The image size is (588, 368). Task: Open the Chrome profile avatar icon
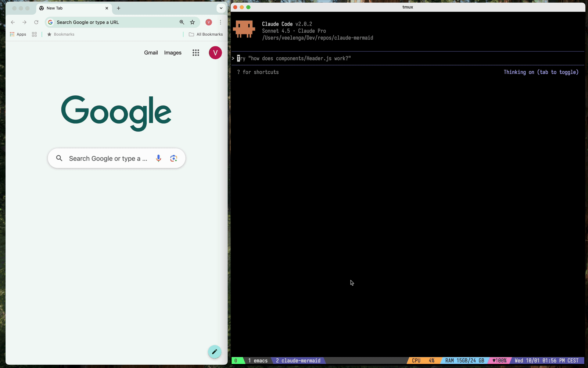(x=208, y=22)
